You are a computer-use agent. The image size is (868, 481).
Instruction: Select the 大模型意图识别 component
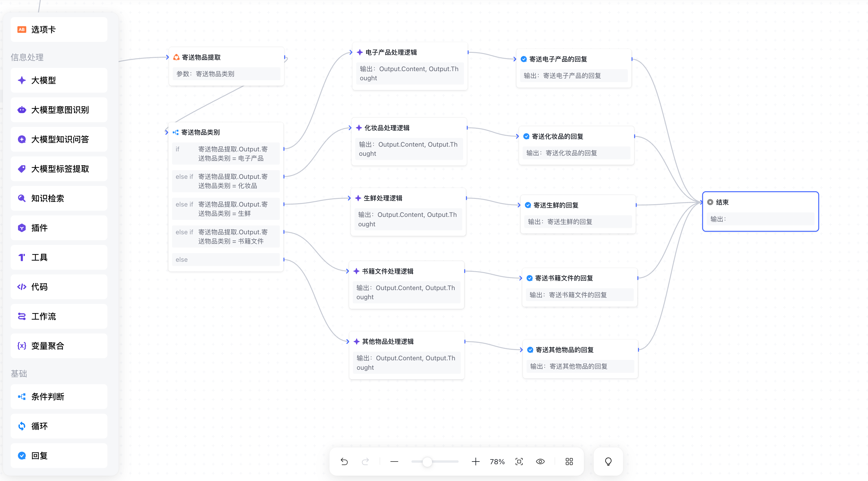(59, 110)
